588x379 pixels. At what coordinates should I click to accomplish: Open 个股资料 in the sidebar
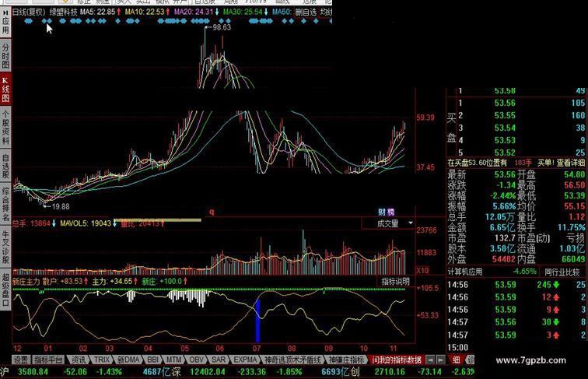(5, 128)
